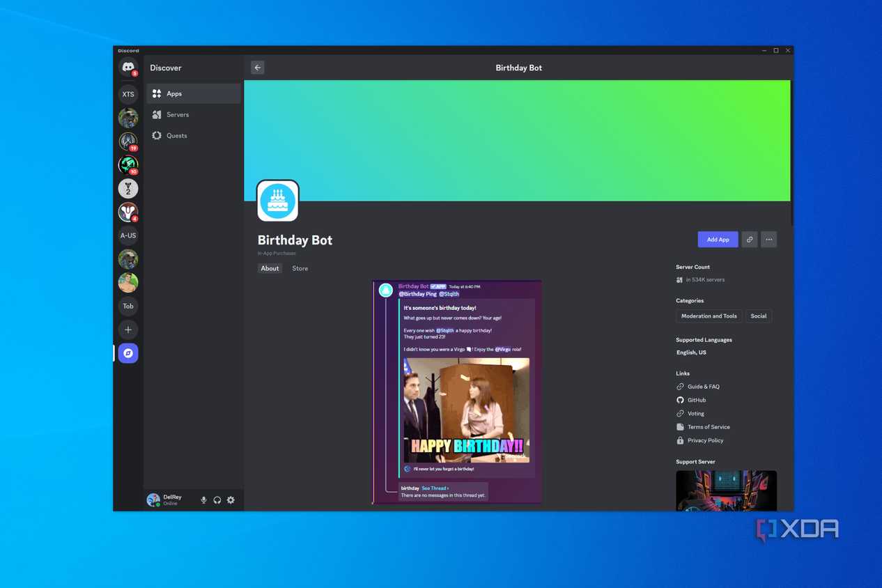Mute the microphone
The height and width of the screenshot is (588, 882).
[203, 500]
